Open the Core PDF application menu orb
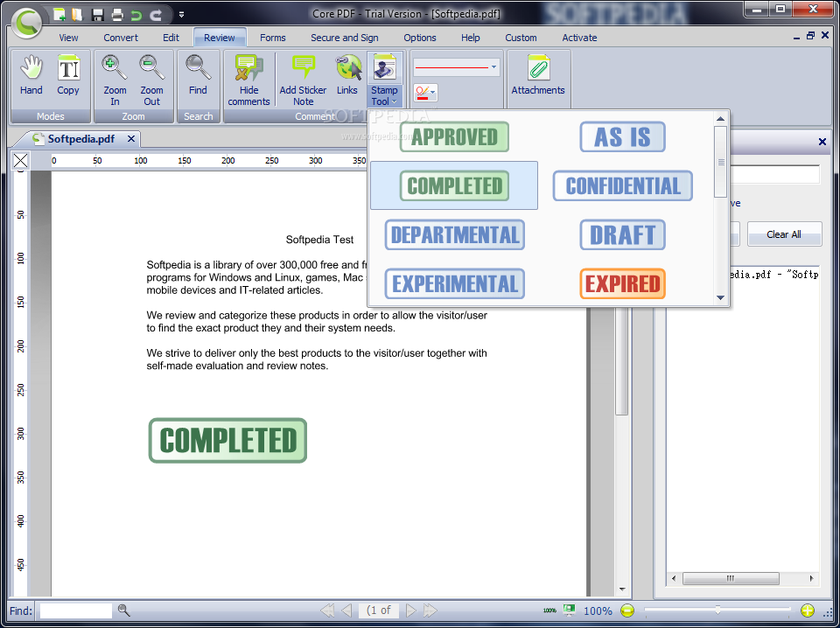The width and height of the screenshot is (840, 628). [27, 22]
